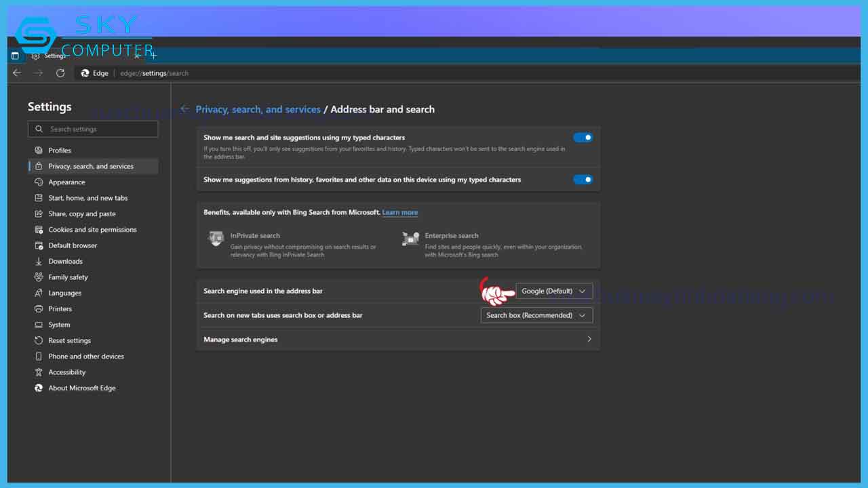
Task: Open Downloads settings section
Action: coord(94,262)
